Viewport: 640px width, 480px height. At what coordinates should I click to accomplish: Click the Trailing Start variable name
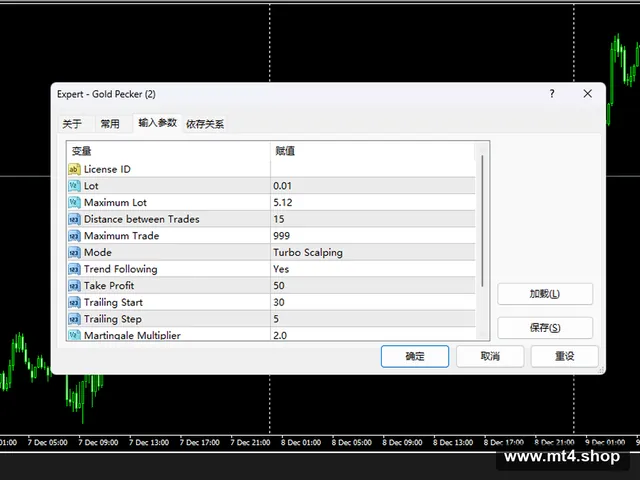(113, 302)
